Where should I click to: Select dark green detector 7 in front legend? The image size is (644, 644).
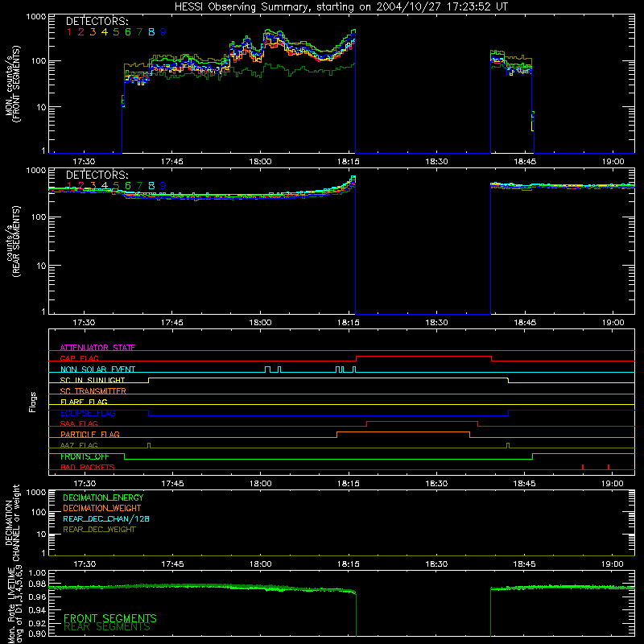[x=139, y=32]
